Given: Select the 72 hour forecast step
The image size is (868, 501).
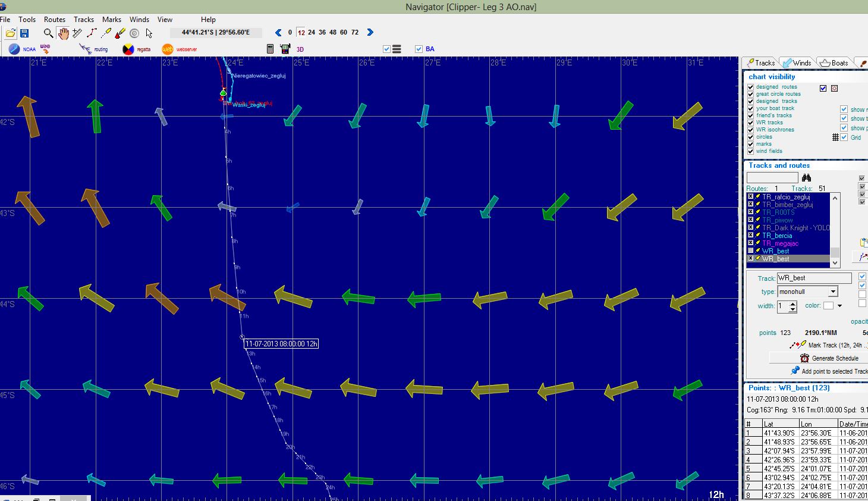Looking at the screenshot, I should pyautogui.click(x=355, y=32).
